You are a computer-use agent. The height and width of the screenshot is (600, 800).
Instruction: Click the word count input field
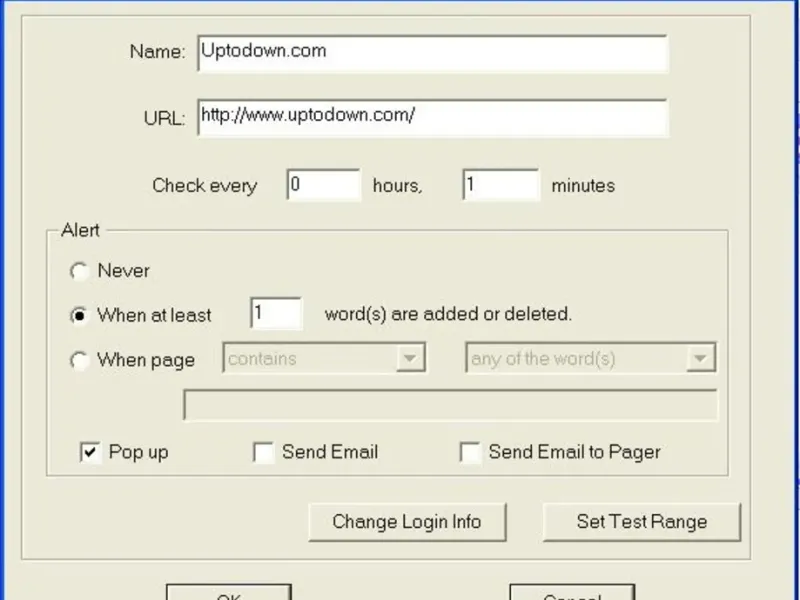[276, 313]
